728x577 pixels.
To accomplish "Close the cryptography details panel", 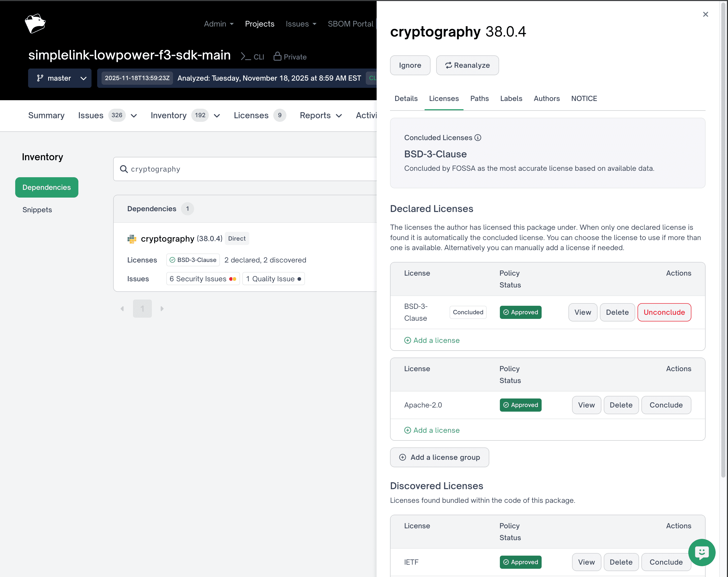I will [x=705, y=14].
